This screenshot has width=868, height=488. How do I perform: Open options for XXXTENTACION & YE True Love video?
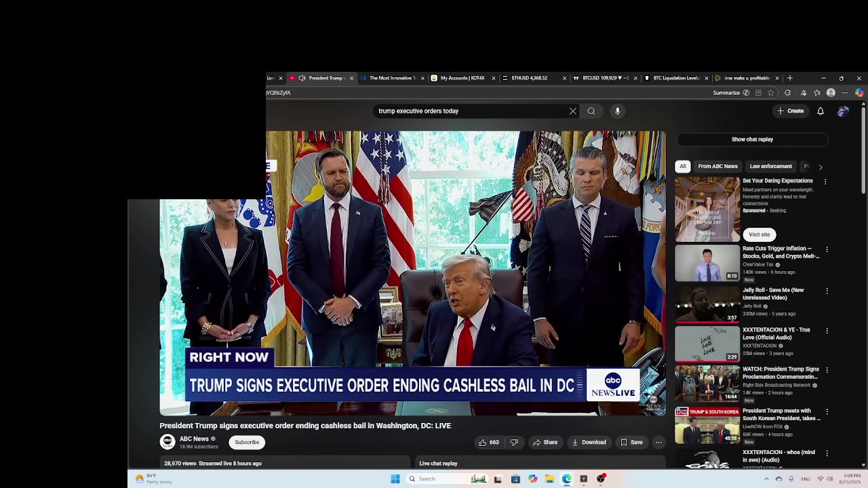coord(827,331)
